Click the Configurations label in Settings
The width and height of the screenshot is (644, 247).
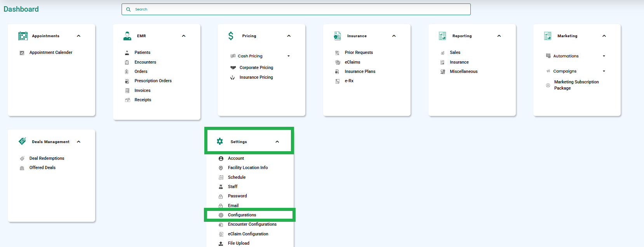click(242, 215)
